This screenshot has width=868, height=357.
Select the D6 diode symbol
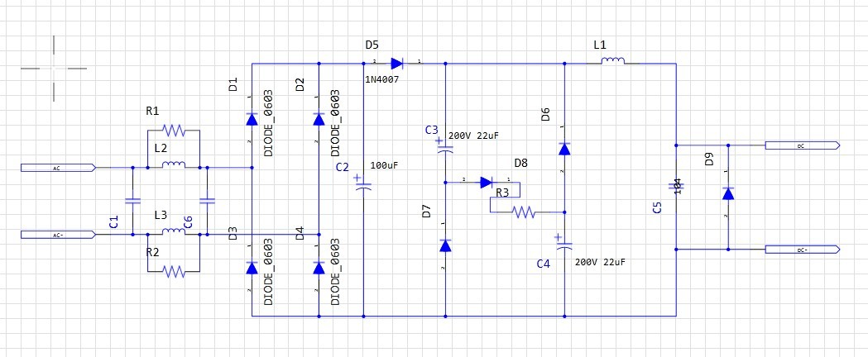pos(564,149)
